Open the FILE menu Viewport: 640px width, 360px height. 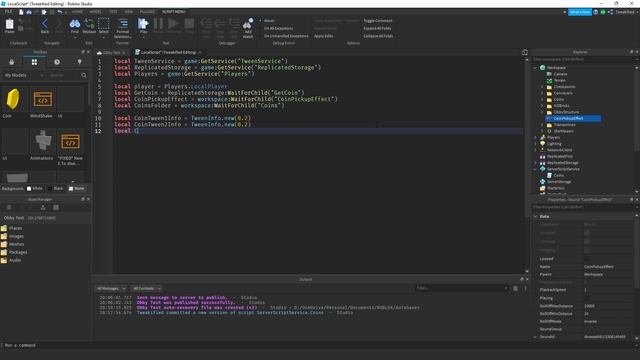(8, 12)
